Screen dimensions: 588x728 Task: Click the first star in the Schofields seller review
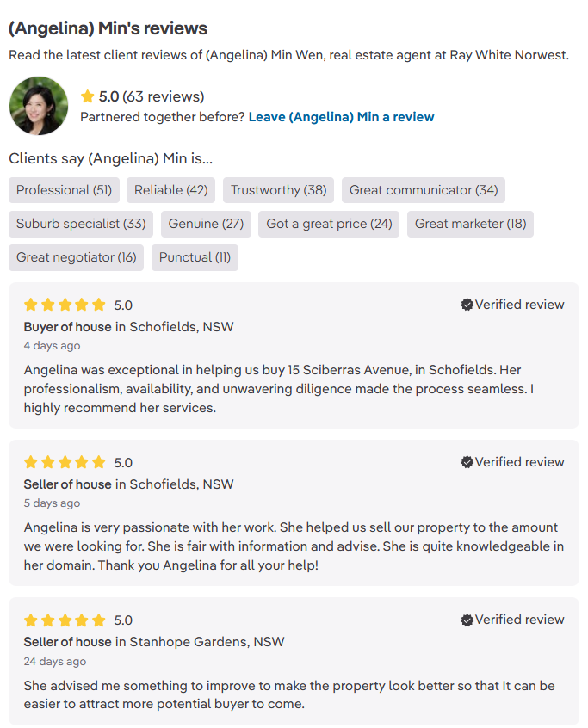click(x=30, y=462)
